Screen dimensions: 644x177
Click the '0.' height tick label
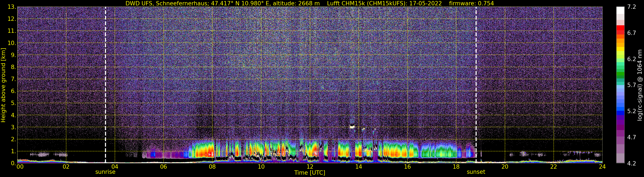13,163
